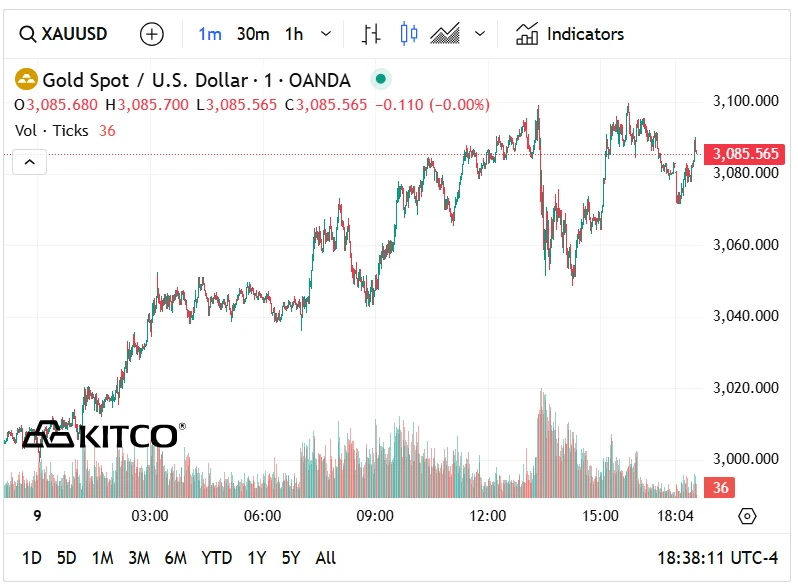Switch to the 1m interval

[x=209, y=34]
